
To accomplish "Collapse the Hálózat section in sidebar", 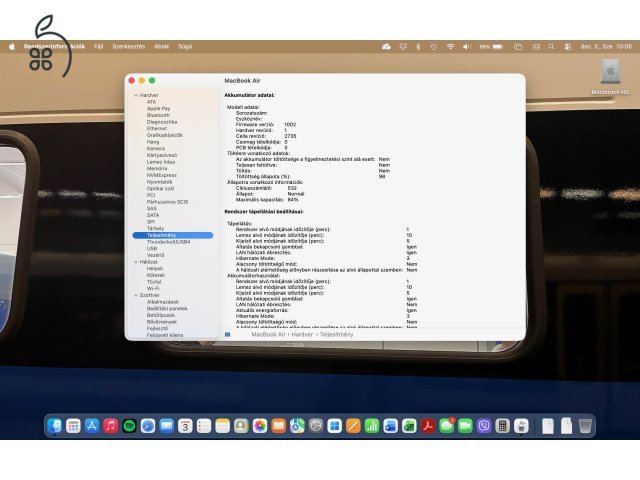I will pyautogui.click(x=136, y=262).
